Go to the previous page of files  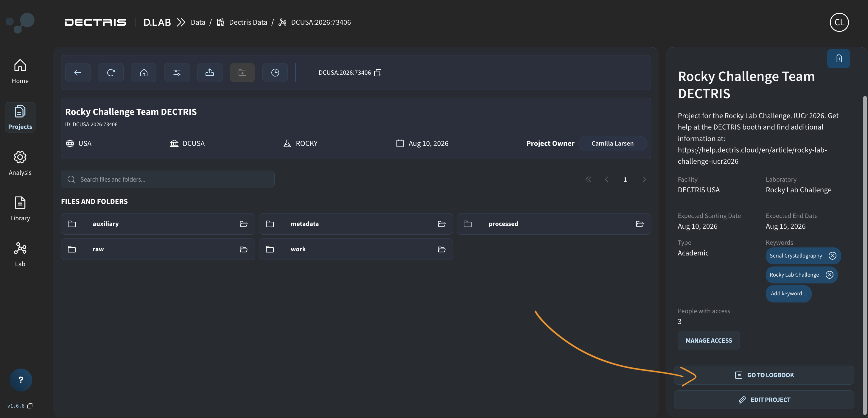pos(606,179)
